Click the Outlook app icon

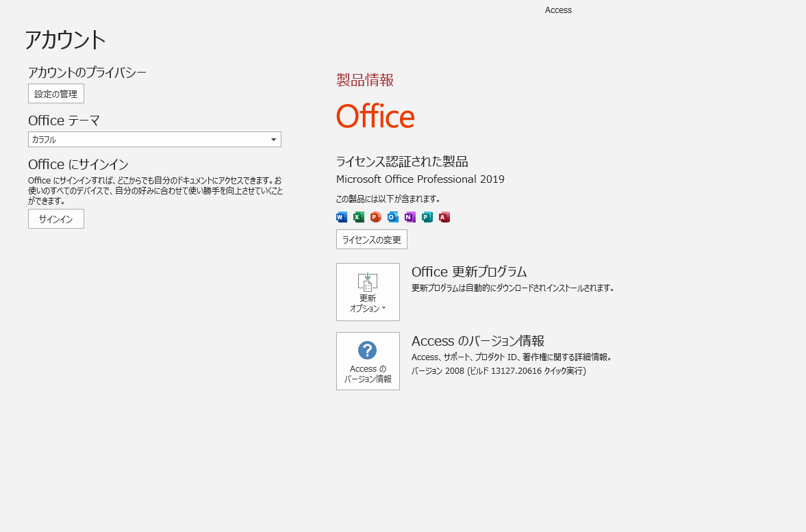392,217
